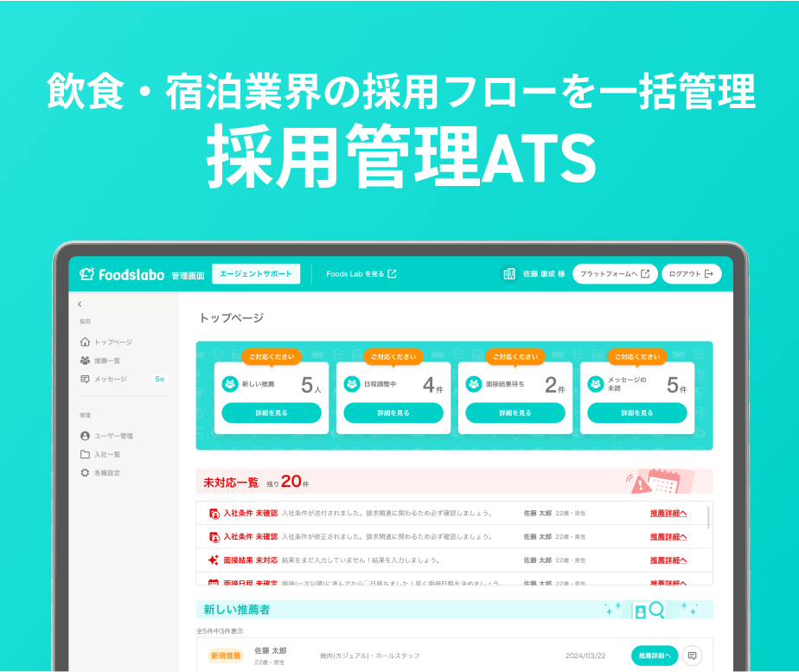Click the Foodslabo logo icon
Image resolution: width=799 pixels, height=672 pixels.
click(x=86, y=274)
